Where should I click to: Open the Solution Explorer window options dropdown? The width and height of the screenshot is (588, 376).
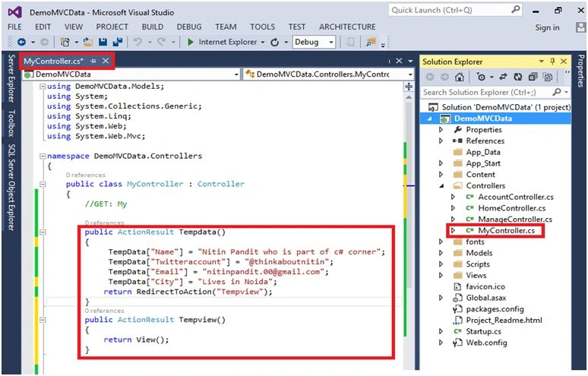[541, 62]
